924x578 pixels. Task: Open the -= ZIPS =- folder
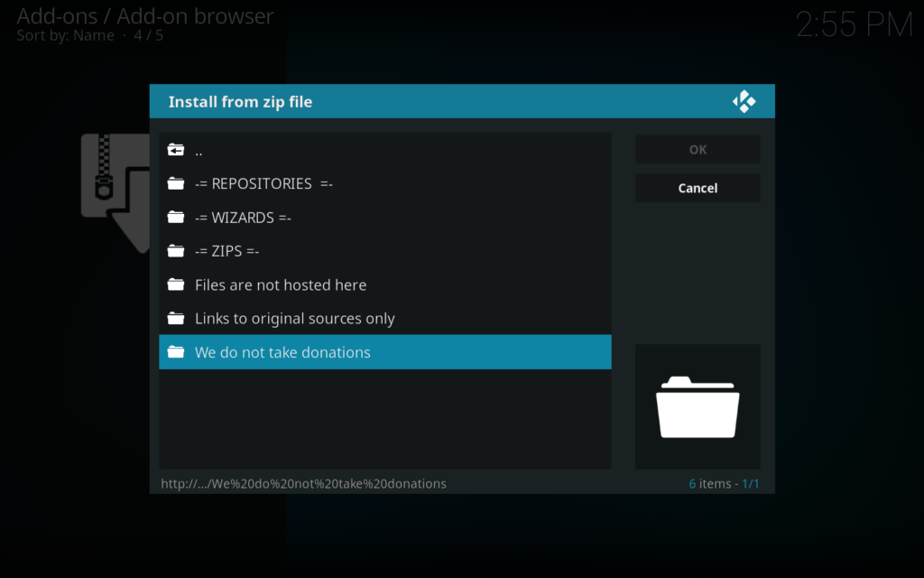tap(384, 251)
